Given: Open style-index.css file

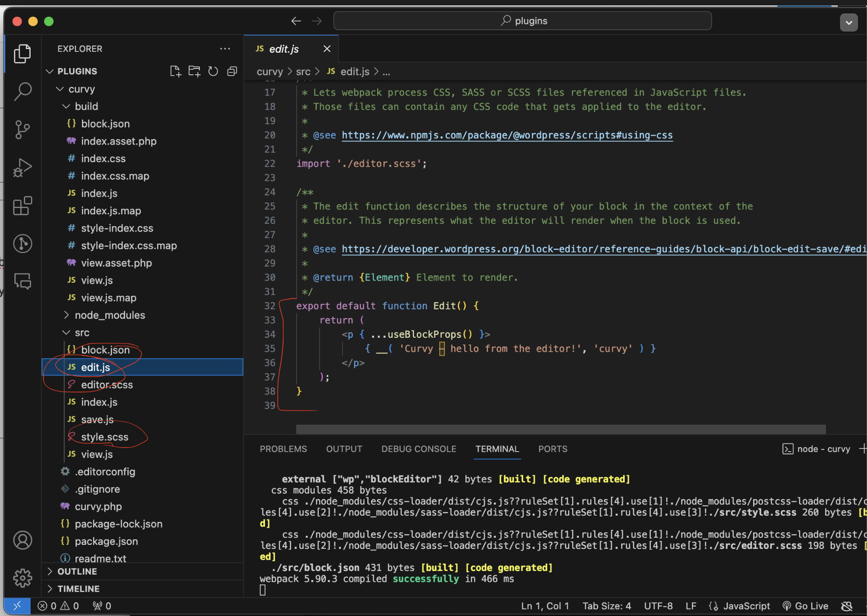Looking at the screenshot, I should click(142, 228).
